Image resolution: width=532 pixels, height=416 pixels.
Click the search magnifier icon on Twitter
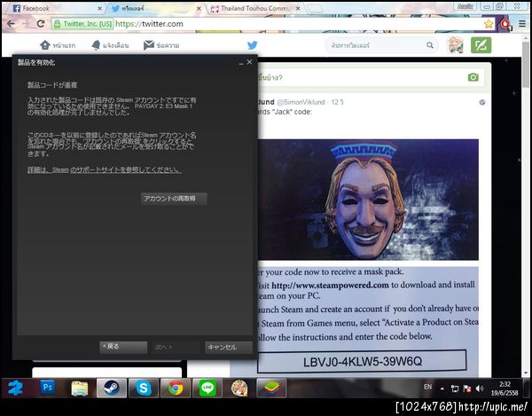coord(430,45)
